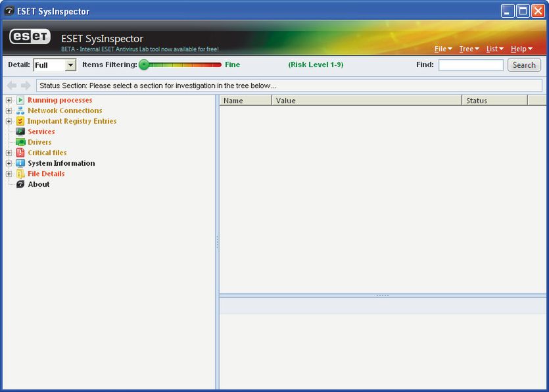The image size is (549, 392).
Task: Click the Items Filtering slider handle
Action: (x=144, y=65)
